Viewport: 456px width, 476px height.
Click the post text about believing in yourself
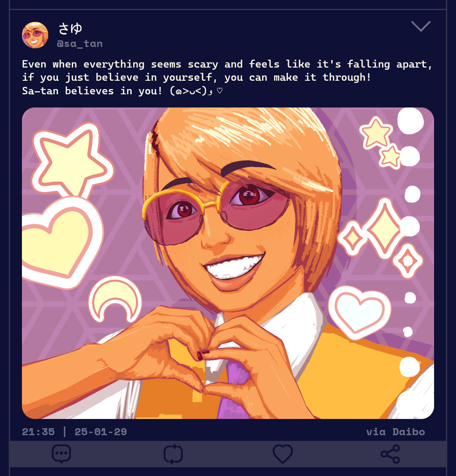click(x=227, y=71)
